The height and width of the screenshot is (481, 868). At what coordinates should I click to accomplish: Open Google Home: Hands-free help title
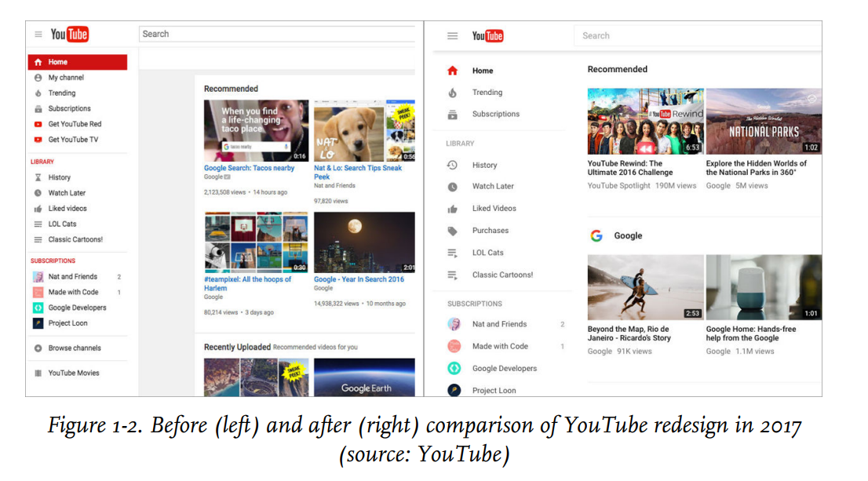point(750,333)
